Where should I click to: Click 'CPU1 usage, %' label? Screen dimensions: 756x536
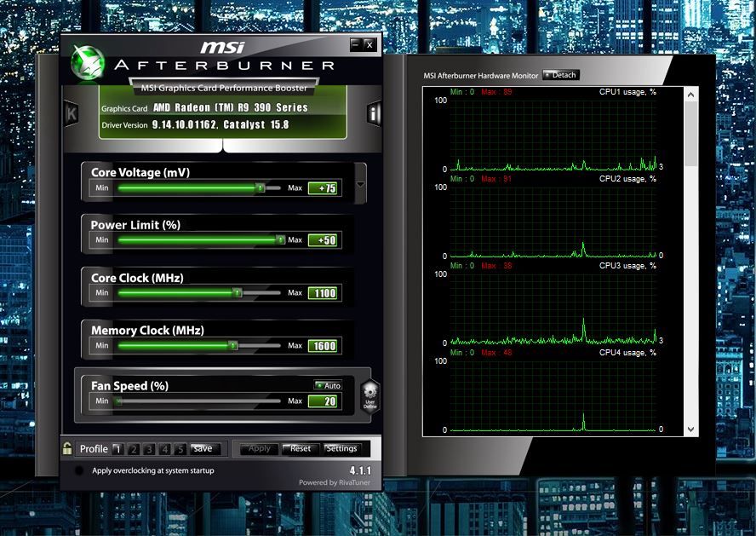[627, 92]
